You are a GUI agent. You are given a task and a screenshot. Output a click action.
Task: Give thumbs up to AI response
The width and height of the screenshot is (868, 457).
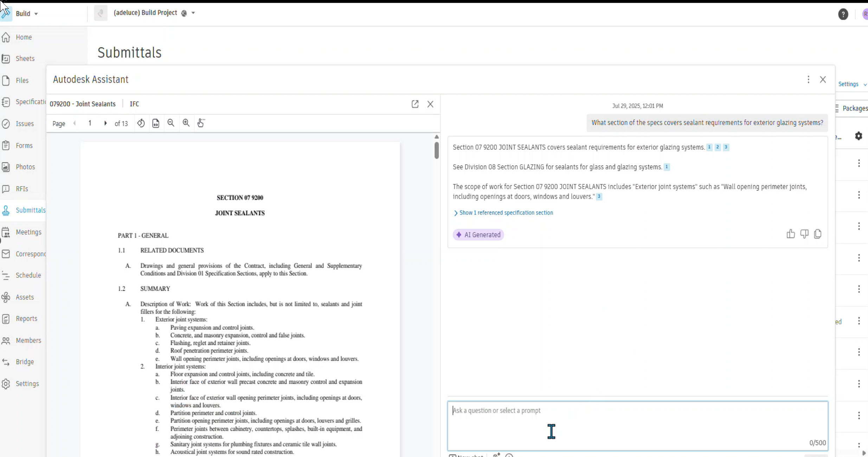coord(790,234)
